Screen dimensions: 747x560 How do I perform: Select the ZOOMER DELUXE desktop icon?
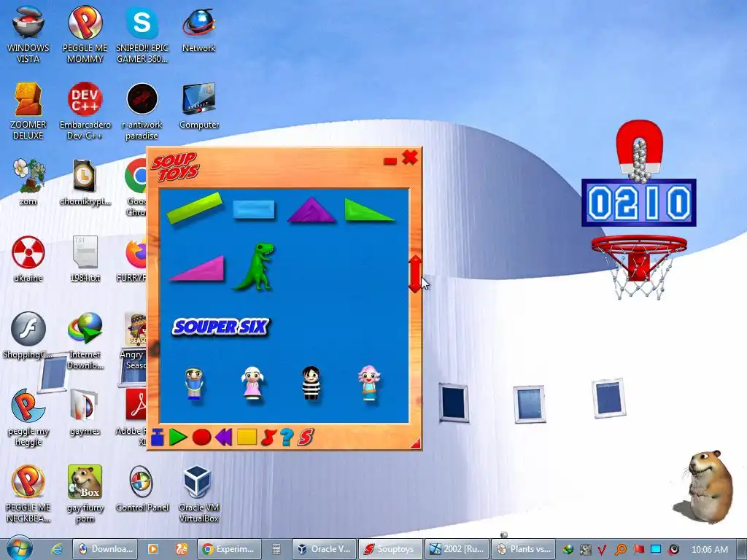28,111
